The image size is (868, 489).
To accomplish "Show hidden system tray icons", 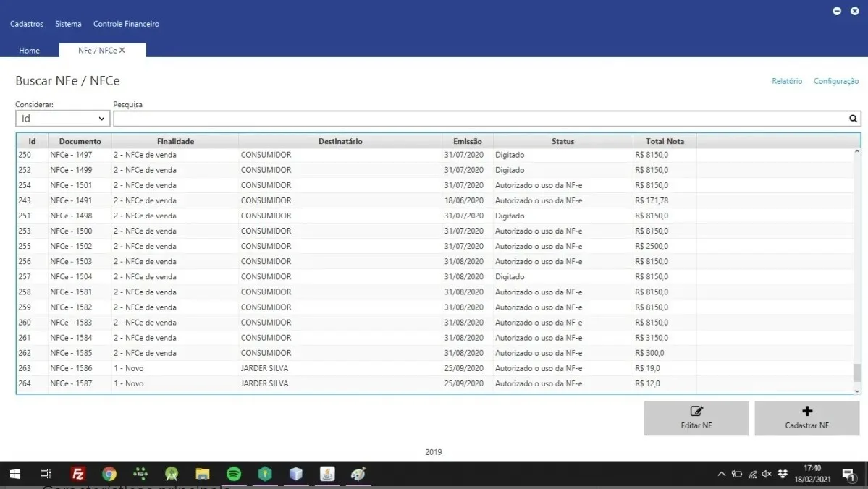I will click(721, 474).
